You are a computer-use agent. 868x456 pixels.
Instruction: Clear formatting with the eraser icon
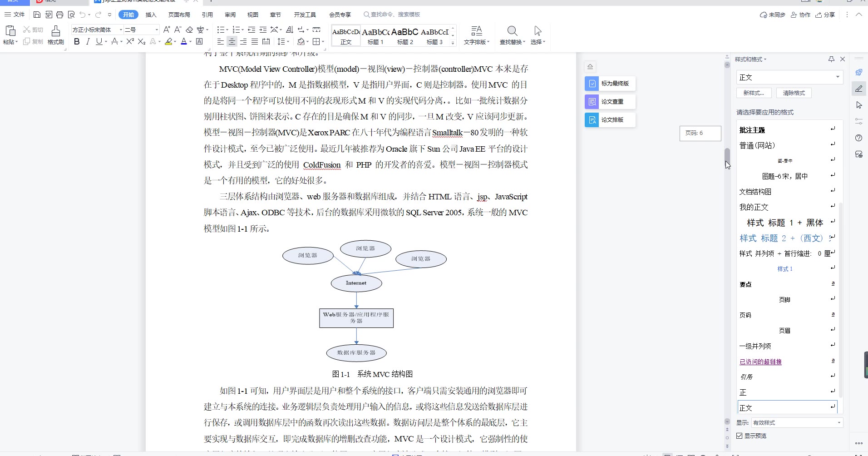click(x=189, y=30)
